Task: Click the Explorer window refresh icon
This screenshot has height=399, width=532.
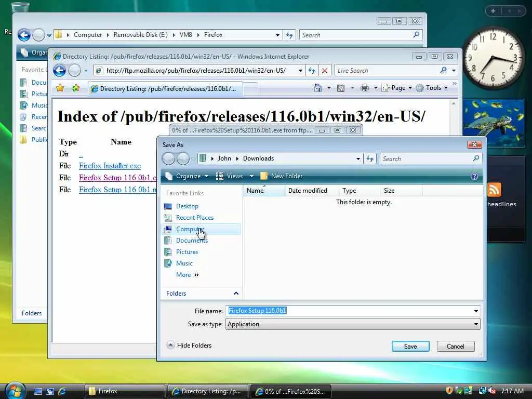Action: 289,35
